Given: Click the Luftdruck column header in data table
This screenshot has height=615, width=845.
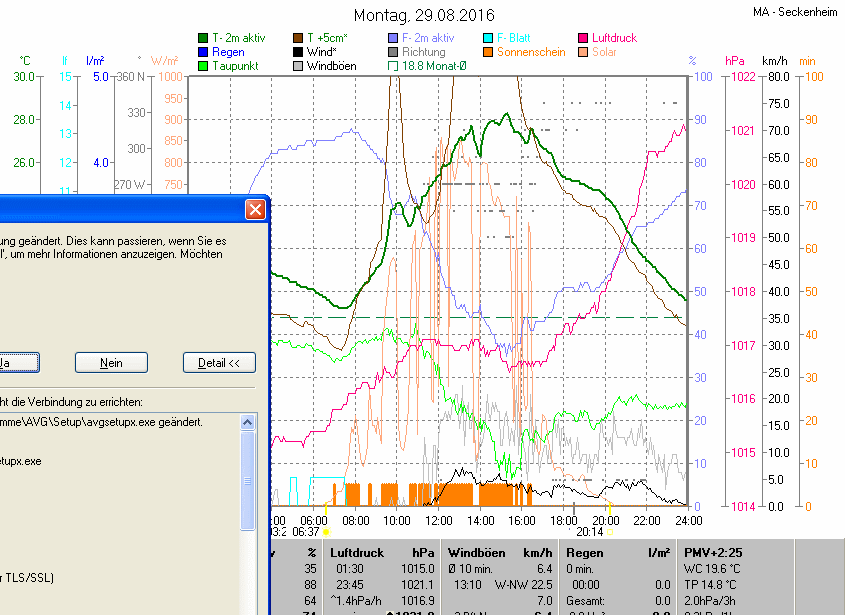Looking at the screenshot, I should 357,552.
